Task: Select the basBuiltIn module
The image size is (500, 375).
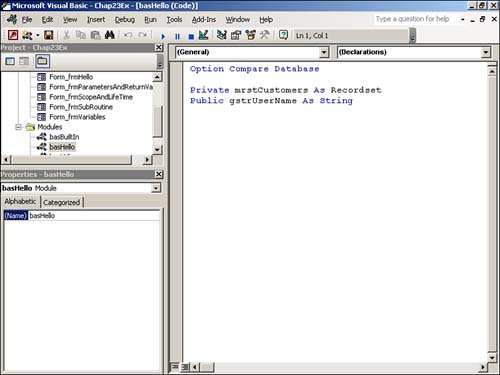Action: [64, 137]
